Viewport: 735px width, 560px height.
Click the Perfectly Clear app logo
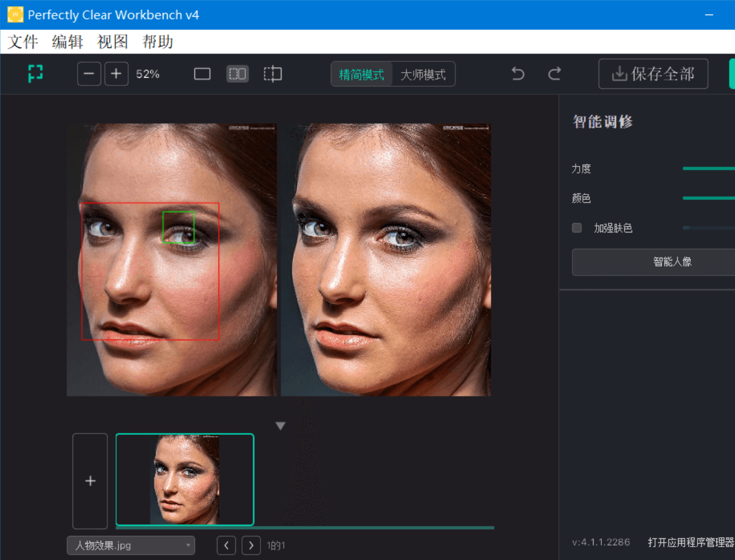pos(15,15)
